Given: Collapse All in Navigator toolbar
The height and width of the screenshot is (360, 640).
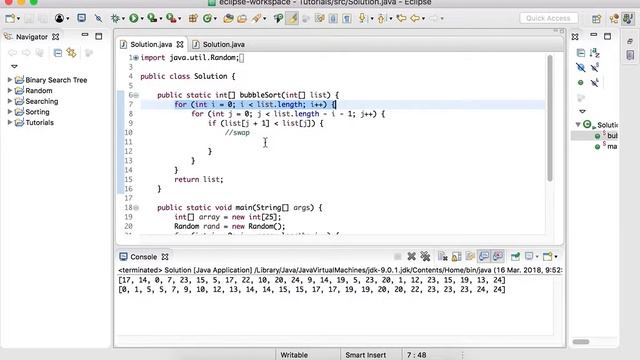Looking at the screenshot, I should point(58,53).
